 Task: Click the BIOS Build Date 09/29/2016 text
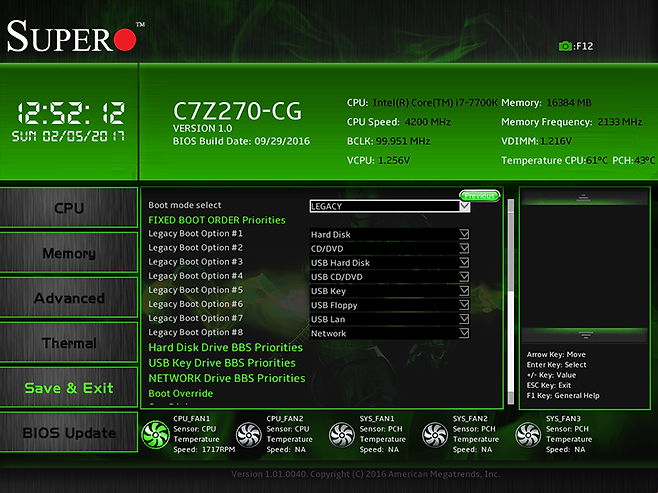241,141
